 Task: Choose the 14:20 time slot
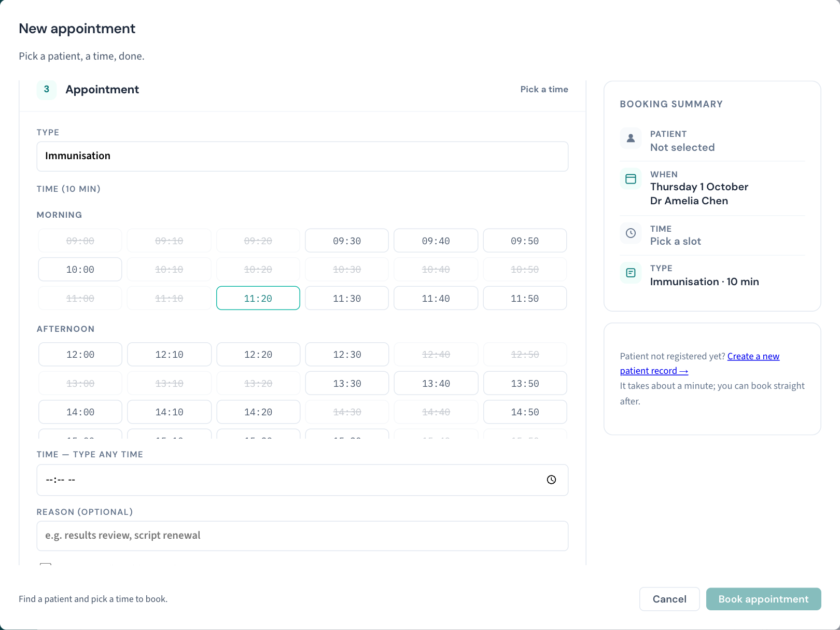(x=258, y=412)
